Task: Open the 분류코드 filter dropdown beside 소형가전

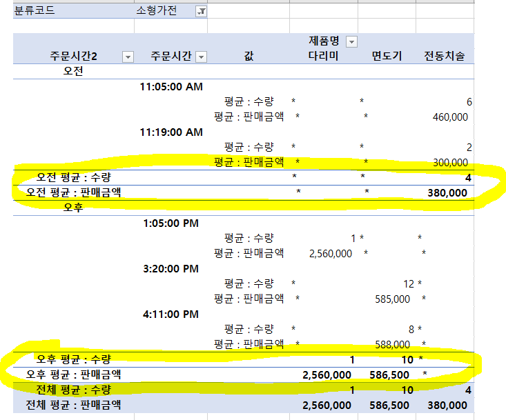Action: click(201, 12)
